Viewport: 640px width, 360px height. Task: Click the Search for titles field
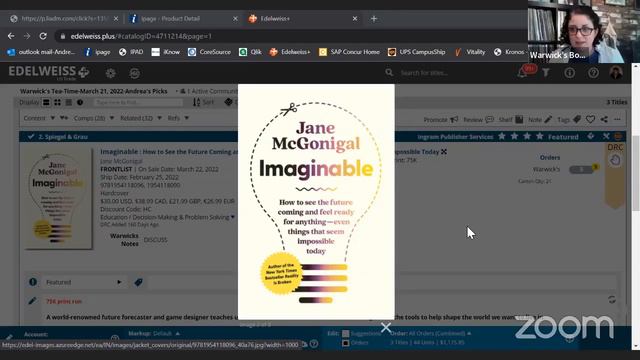pyautogui.click(x=424, y=73)
